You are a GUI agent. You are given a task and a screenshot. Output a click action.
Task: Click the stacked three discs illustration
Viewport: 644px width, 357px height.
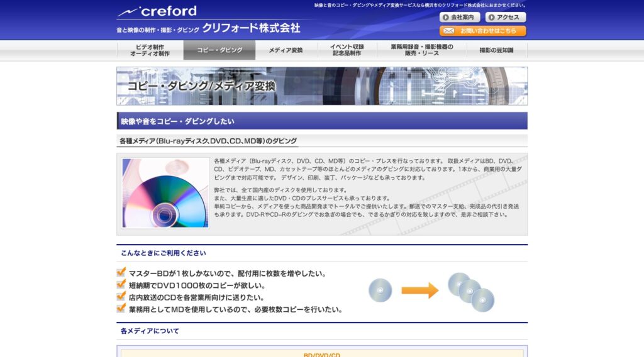coord(471,292)
